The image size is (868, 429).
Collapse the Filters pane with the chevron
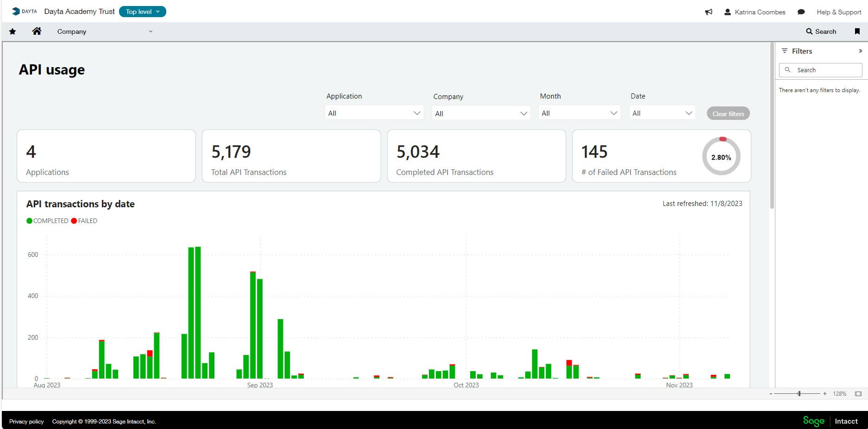point(860,51)
